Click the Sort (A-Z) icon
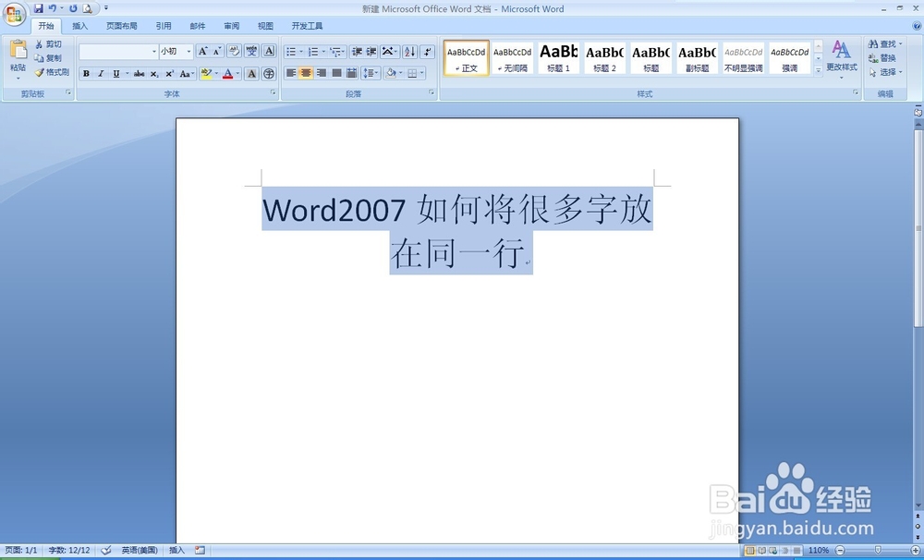 click(x=410, y=52)
